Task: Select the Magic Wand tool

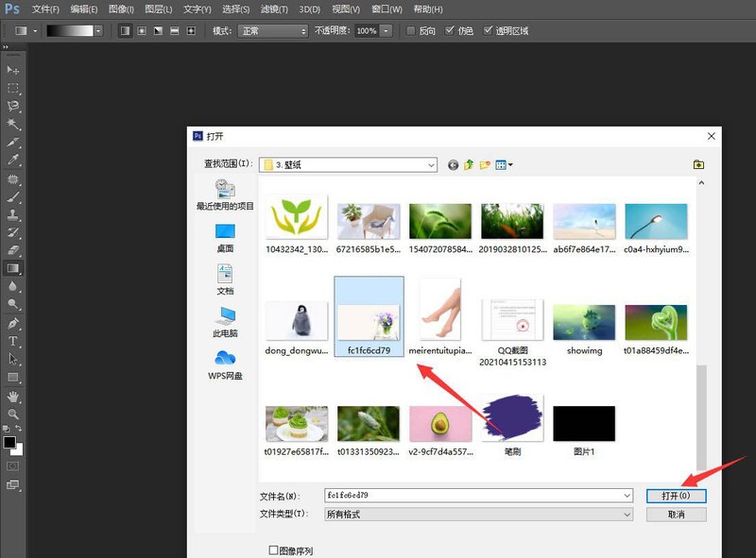Action: click(13, 124)
